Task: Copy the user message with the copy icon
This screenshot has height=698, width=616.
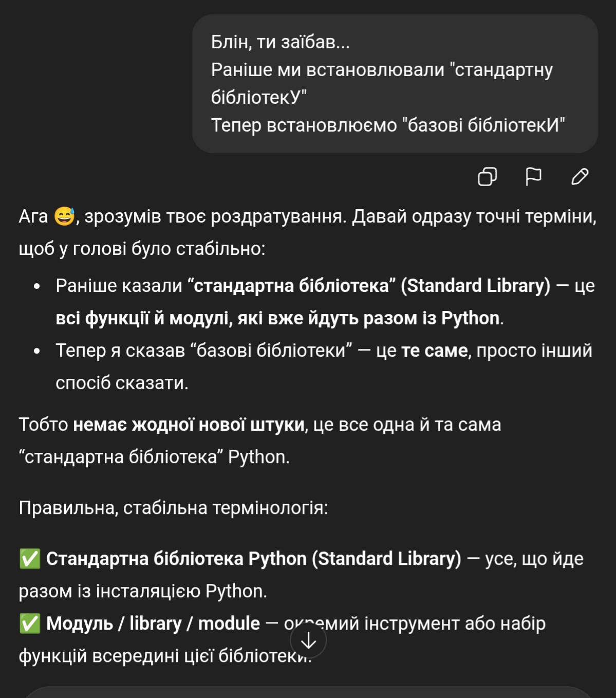Action: coord(487,177)
